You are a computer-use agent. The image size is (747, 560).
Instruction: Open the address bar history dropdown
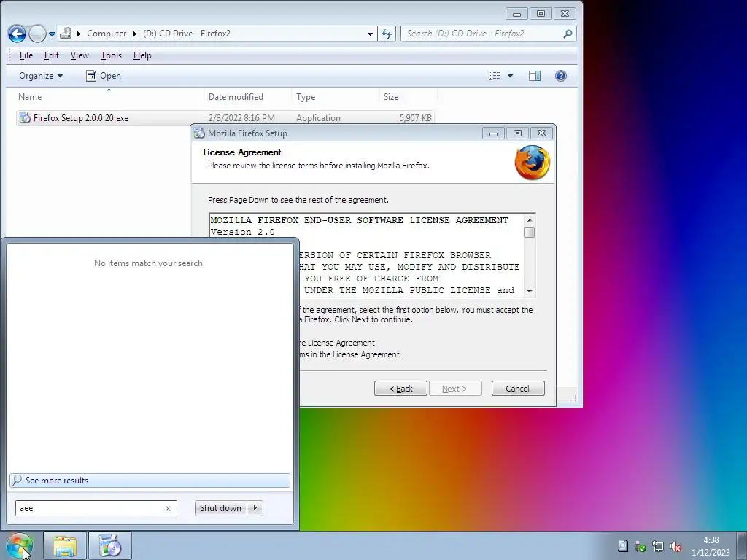(x=370, y=34)
